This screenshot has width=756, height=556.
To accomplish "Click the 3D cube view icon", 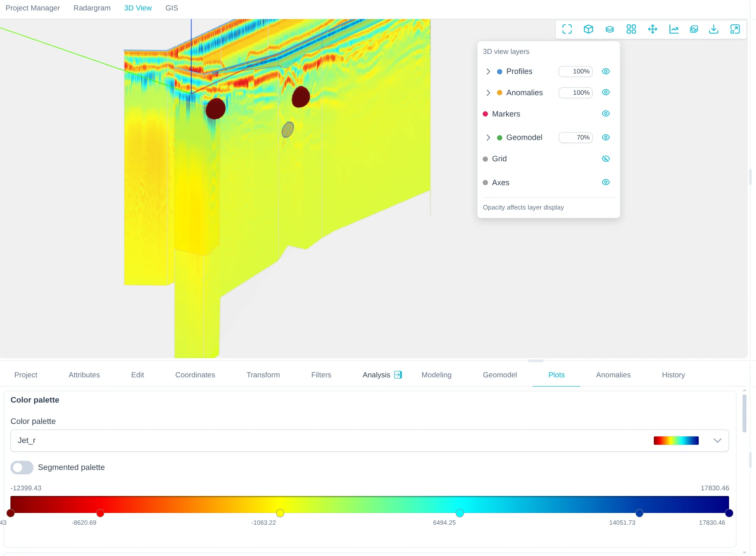I will (x=588, y=29).
